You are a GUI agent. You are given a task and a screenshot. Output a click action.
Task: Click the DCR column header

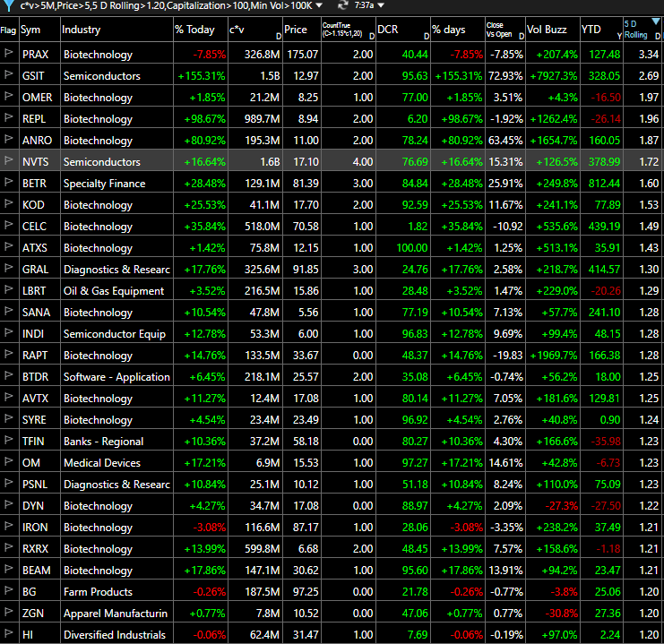403,30
